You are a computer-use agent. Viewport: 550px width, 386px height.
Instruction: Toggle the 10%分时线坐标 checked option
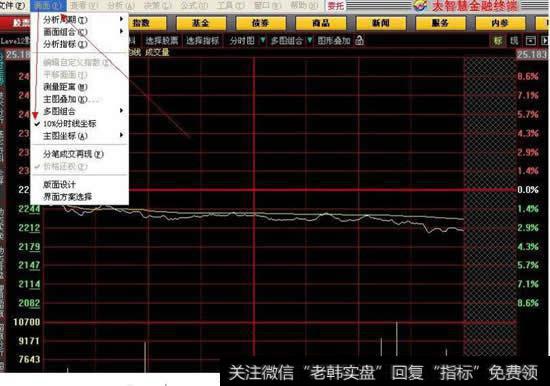pos(80,124)
